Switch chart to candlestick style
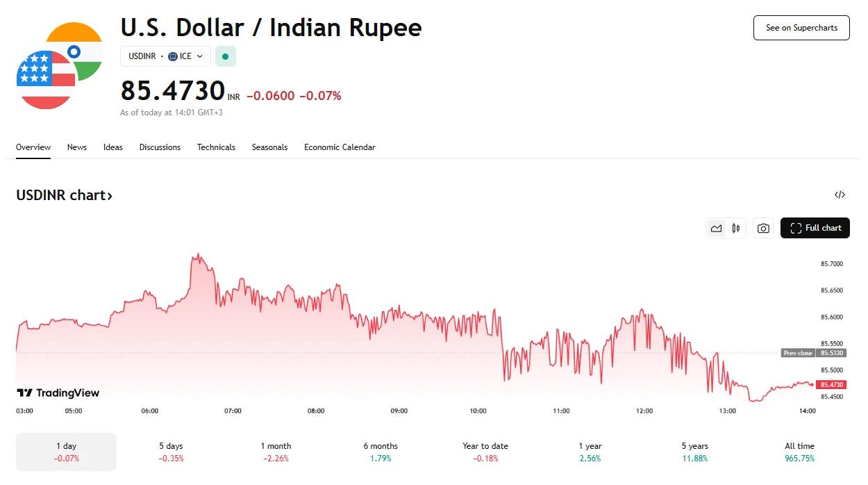This screenshot has height=485, width=868. coord(736,228)
